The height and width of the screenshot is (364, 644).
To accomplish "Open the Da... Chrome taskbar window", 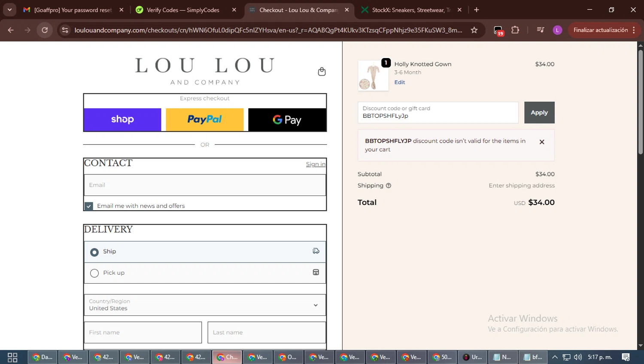I will coord(43,357).
